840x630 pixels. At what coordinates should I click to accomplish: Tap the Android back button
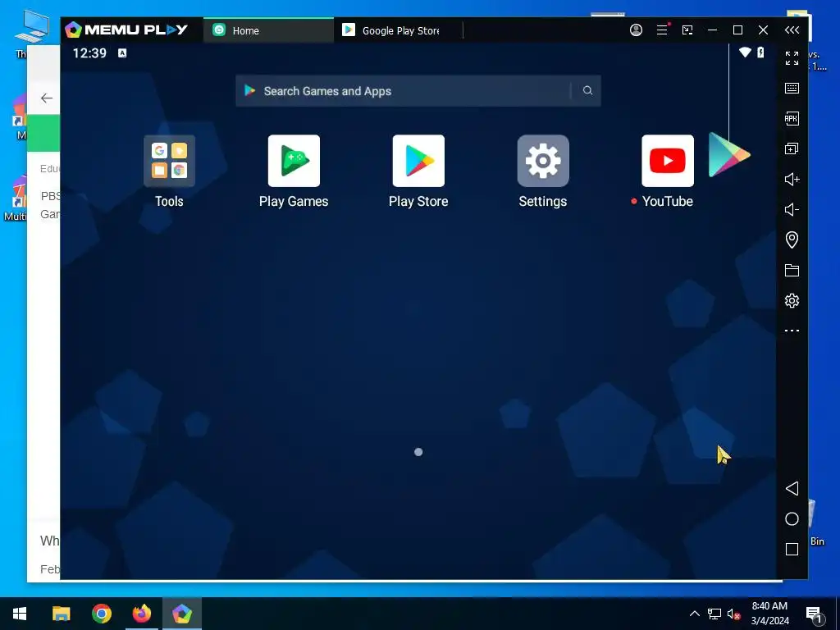[x=792, y=489]
